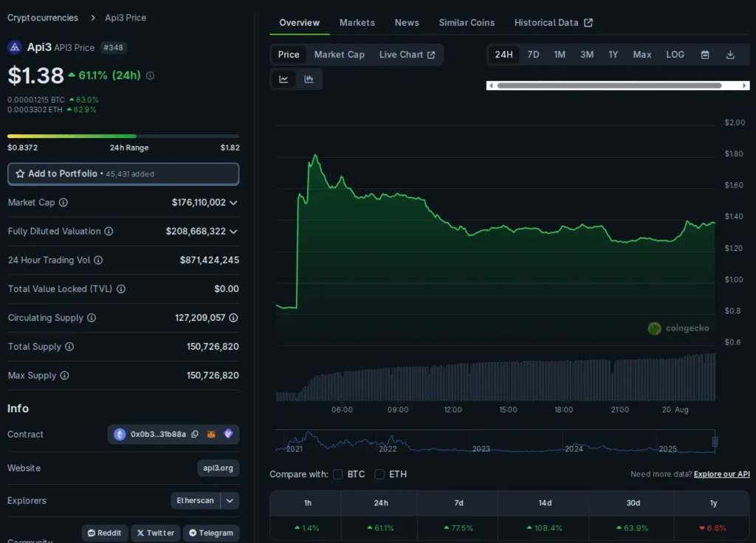The image size is (756, 543).
Task: Open Max Supply info icon
Action: (65, 376)
